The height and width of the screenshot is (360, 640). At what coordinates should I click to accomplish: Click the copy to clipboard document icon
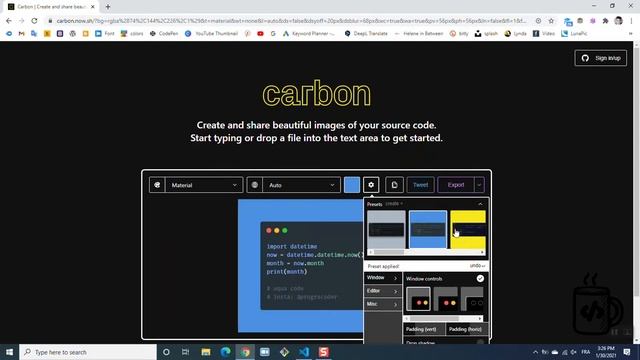(394, 185)
